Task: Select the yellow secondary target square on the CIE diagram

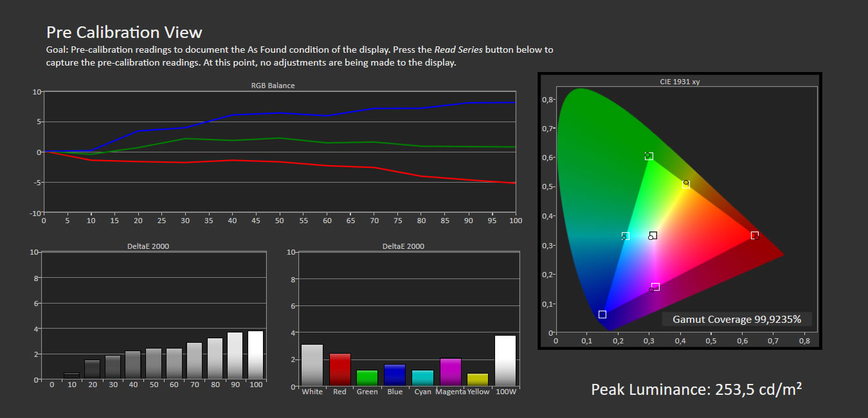Action: [x=686, y=185]
